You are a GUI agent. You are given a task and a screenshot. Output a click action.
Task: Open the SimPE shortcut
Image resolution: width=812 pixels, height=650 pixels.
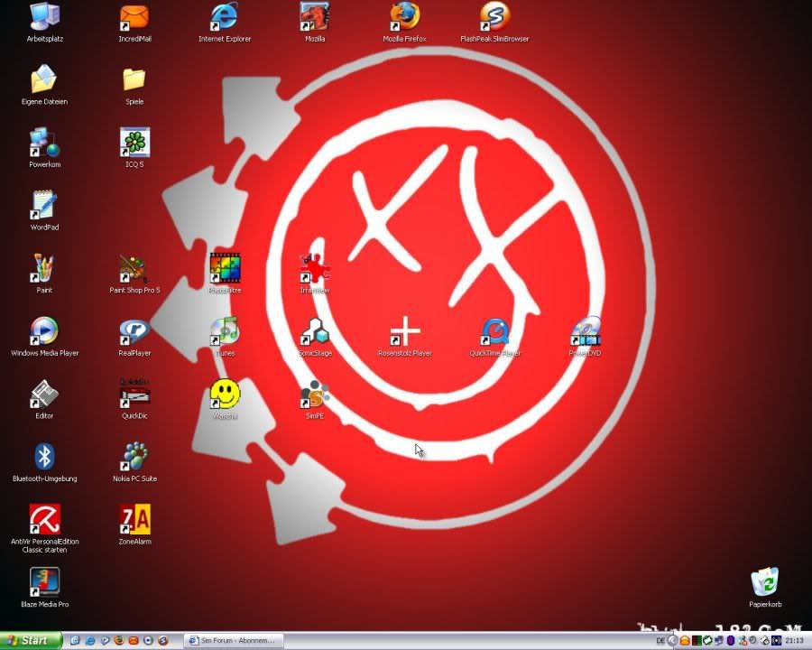pos(314,395)
